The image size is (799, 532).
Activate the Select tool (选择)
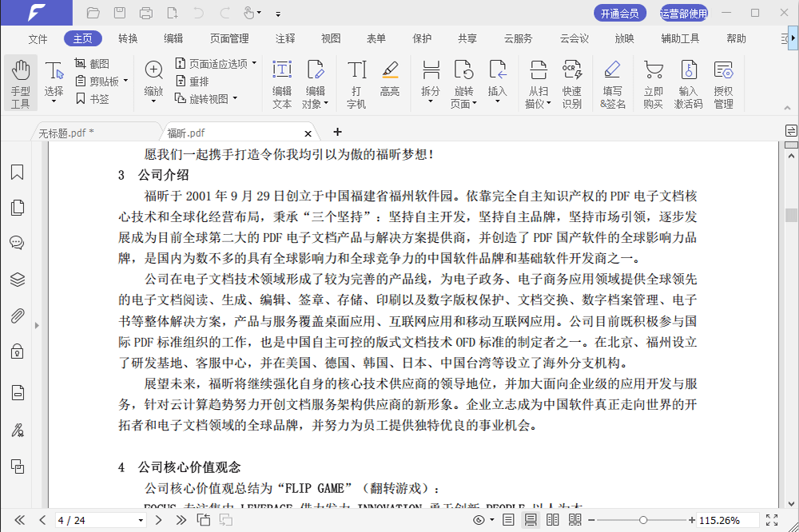54,81
